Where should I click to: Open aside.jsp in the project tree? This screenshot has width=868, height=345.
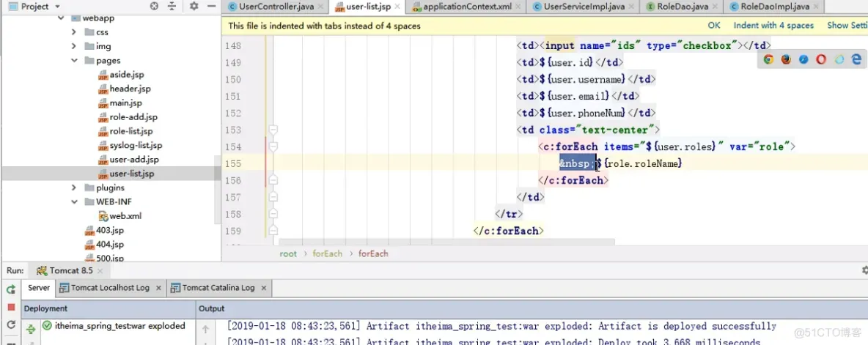click(127, 75)
